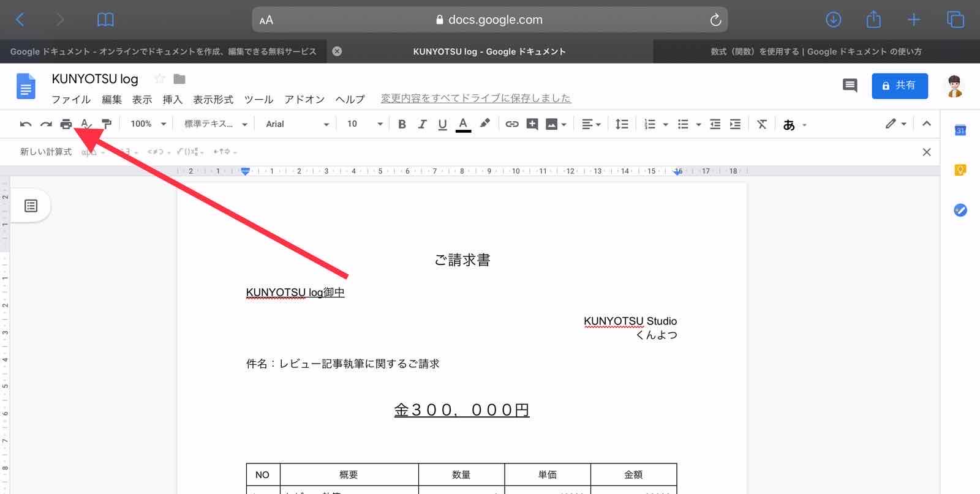Click the Paint format roller icon
Viewport: 980px width, 494px height.
pos(107,124)
